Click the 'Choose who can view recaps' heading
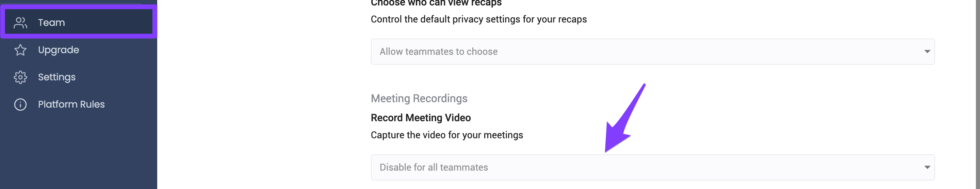Screen dimensions: 980x189 click(436, 3)
